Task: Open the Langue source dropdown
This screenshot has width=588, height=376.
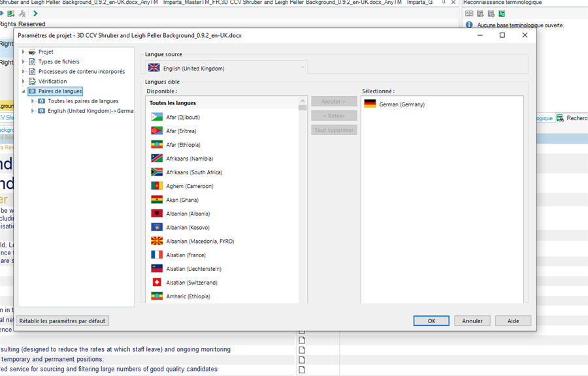Action: (303, 68)
